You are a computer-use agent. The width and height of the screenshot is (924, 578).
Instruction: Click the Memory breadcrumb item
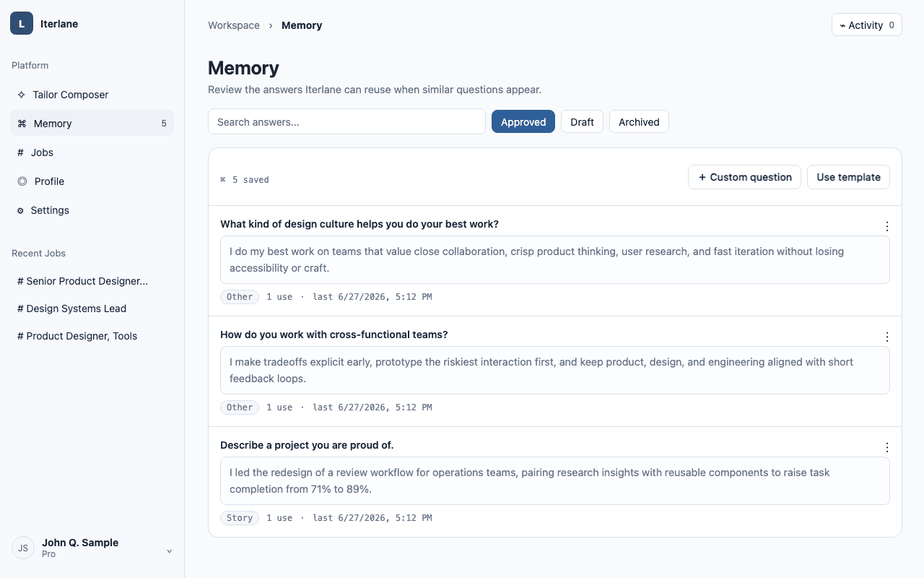(x=302, y=25)
